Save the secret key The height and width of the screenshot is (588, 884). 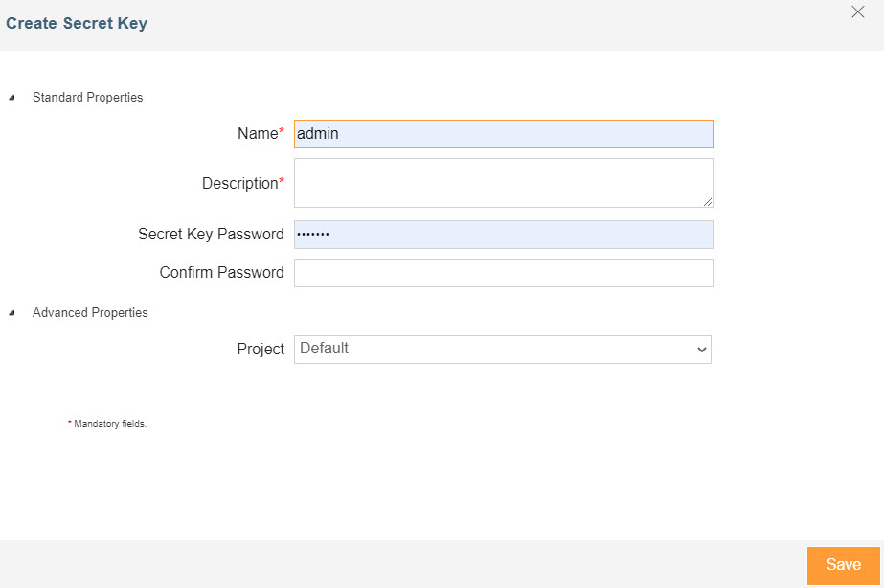[x=843, y=565]
